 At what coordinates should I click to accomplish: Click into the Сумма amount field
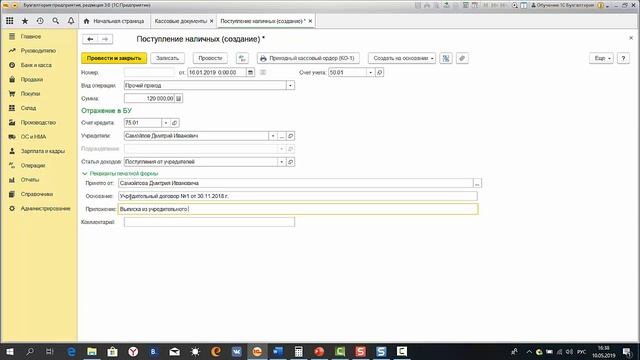point(149,98)
